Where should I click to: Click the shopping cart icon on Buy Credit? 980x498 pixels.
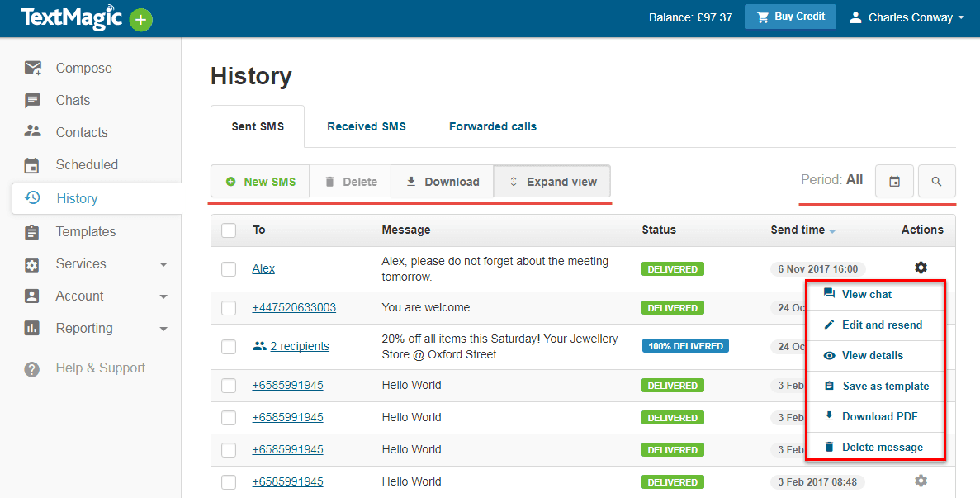click(763, 17)
